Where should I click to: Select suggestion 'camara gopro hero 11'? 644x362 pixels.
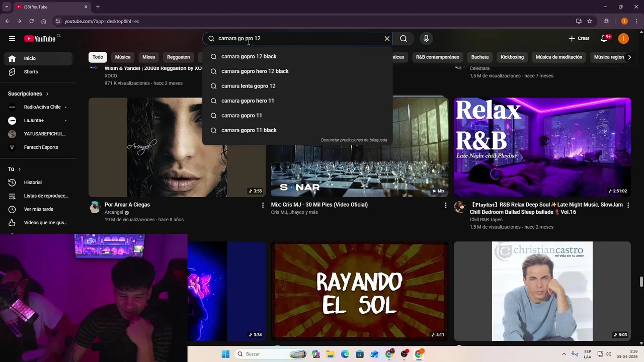297,101
